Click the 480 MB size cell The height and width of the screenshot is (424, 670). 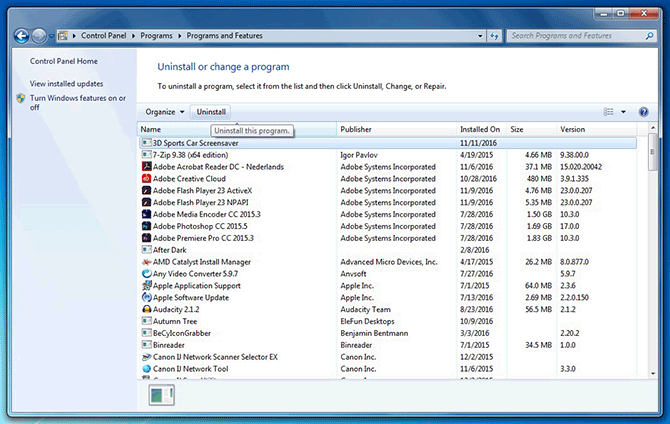tap(540, 179)
